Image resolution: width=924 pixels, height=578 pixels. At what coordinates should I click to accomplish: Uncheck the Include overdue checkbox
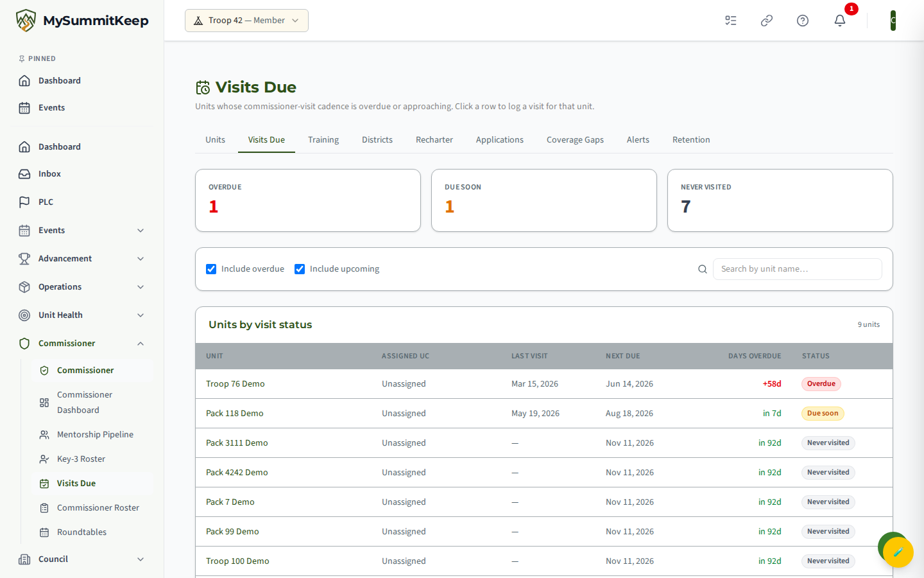211,269
